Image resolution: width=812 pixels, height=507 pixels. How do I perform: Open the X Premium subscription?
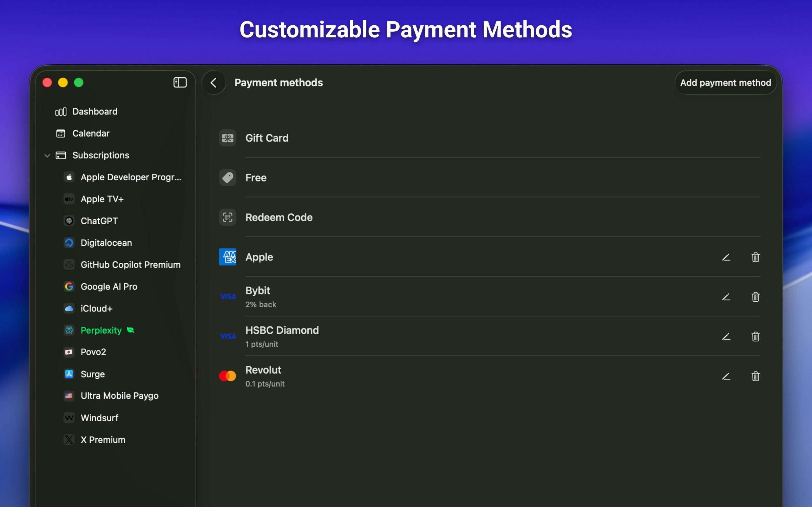click(103, 440)
